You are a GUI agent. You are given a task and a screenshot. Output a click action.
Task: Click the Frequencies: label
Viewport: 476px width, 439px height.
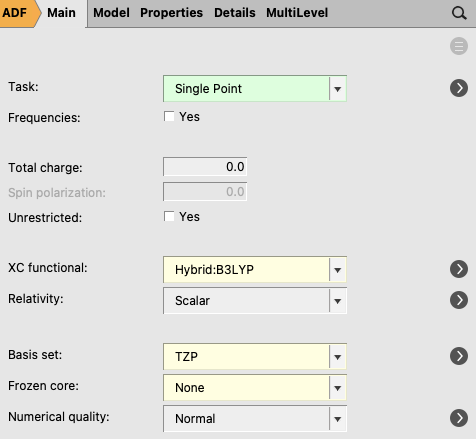[x=44, y=118]
